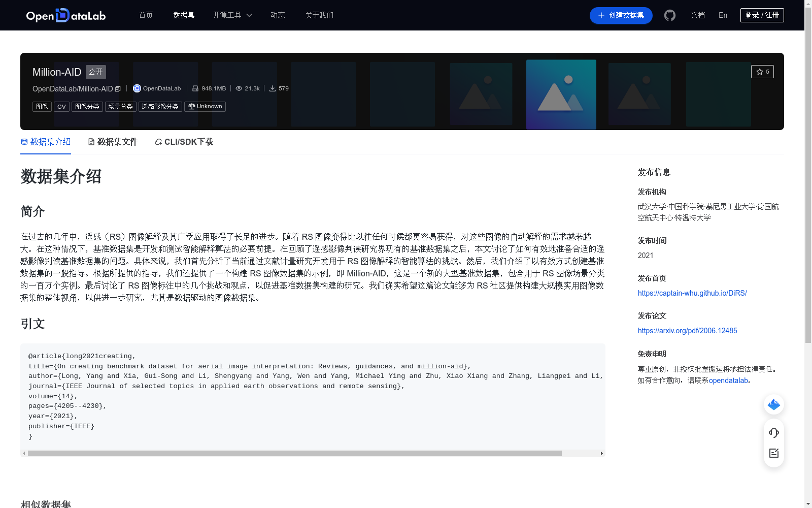Click the right arrow of the citation scrollbar
The width and height of the screenshot is (812, 508).
[x=601, y=453]
